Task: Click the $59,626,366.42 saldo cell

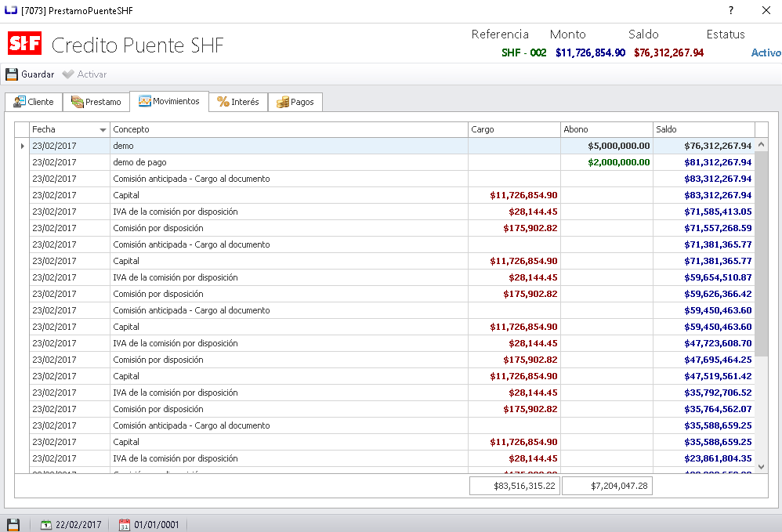Action: tap(704, 294)
